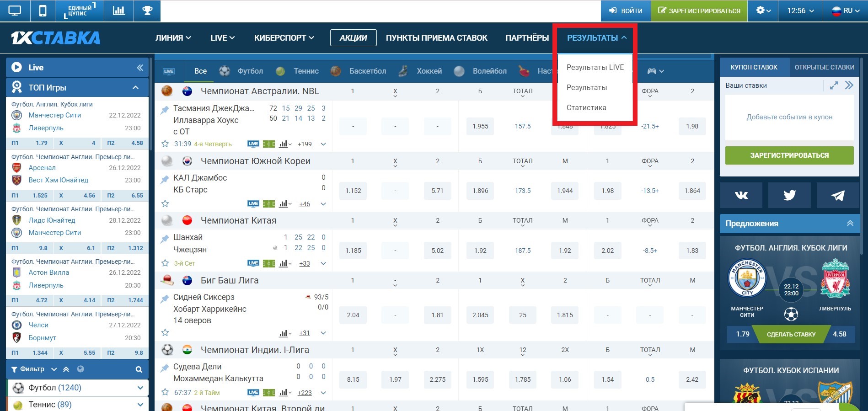Collapse the ТОП Игры section
868x411 pixels.
[x=136, y=87]
